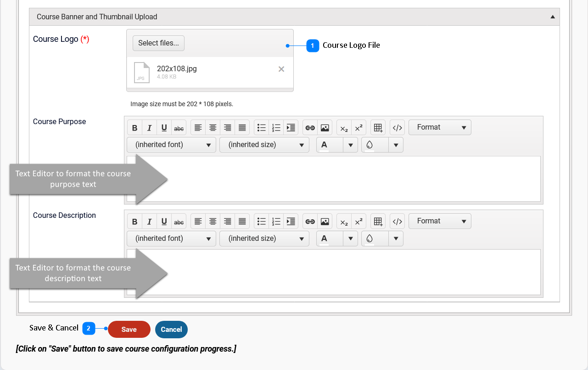Toggle Underline in Course Purpose editor
The image size is (588, 370).
coord(164,128)
